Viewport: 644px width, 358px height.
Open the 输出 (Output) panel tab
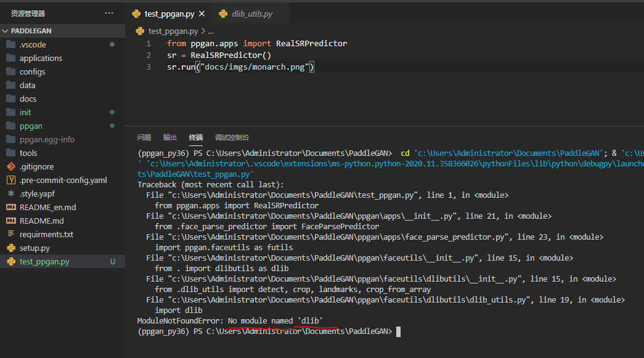coord(169,137)
